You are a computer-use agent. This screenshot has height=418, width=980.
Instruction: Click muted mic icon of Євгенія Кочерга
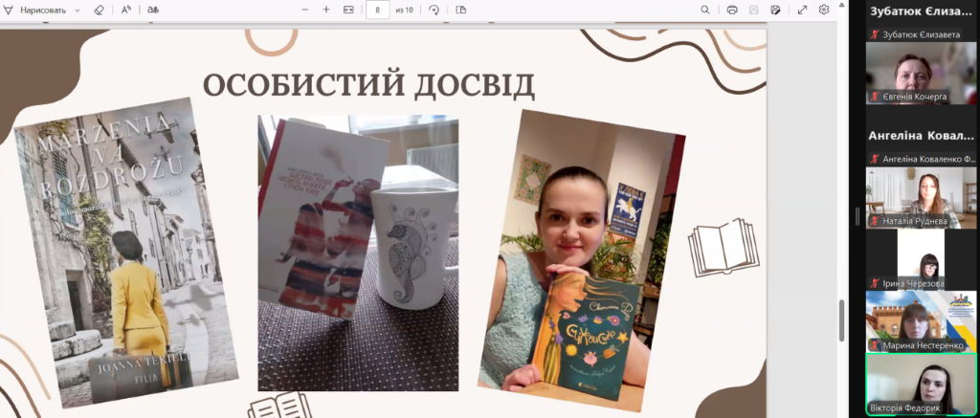tap(876, 97)
